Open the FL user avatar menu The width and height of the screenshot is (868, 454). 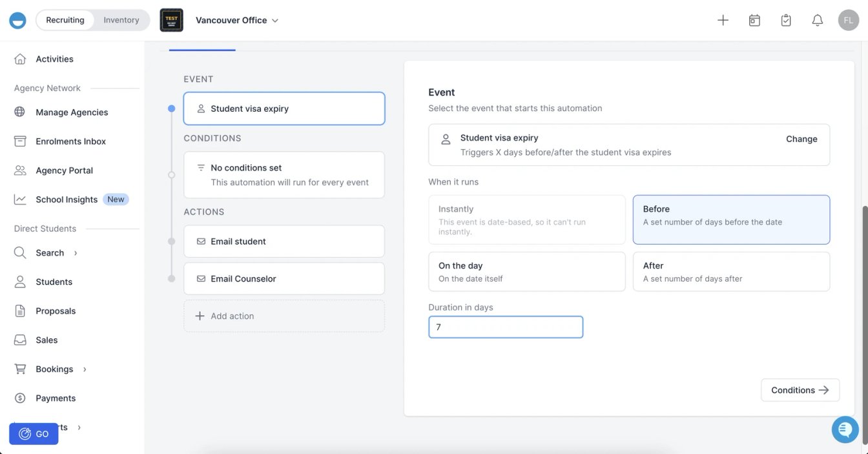(x=848, y=20)
